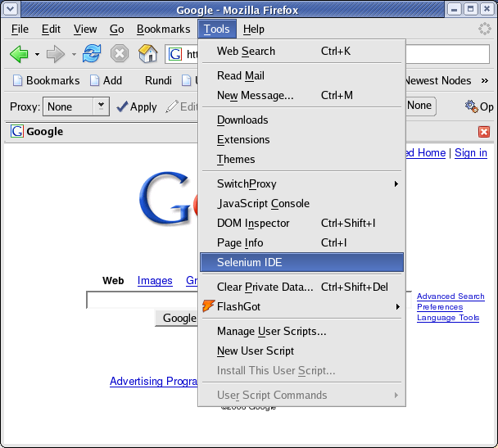The width and height of the screenshot is (498, 448).
Task: Choose New Message menu item
Action: pyautogui.click(x=301, y=95)
